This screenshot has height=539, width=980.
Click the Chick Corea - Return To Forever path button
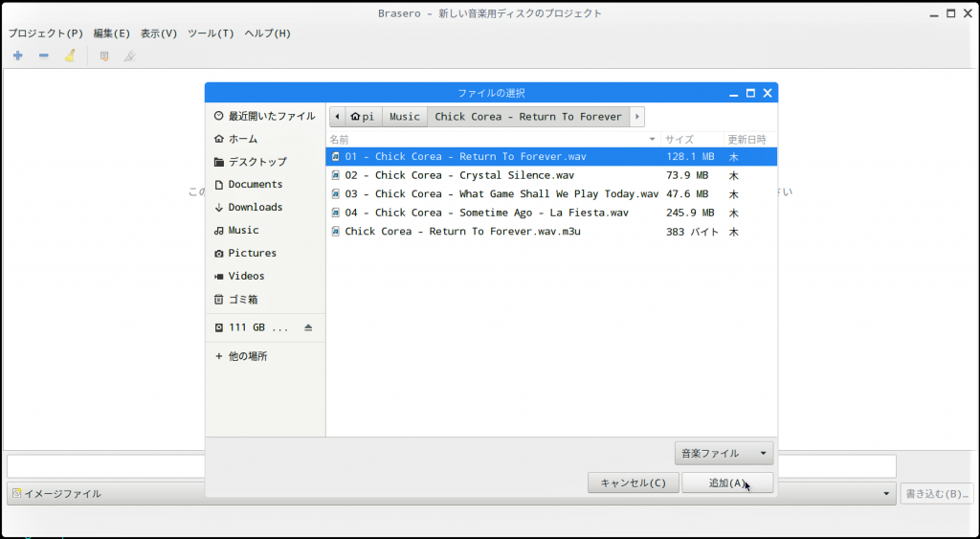coord(528,116)
